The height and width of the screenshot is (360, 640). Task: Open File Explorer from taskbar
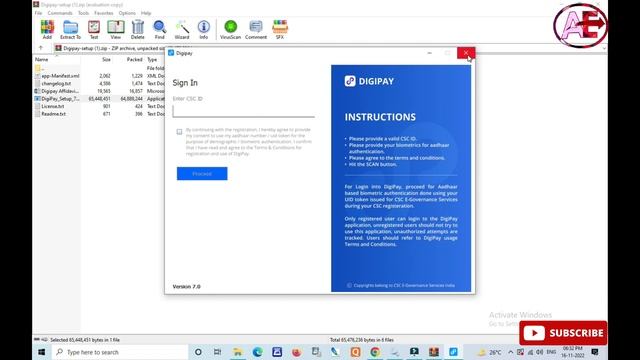pyautogui.click(x=238, y=352)
